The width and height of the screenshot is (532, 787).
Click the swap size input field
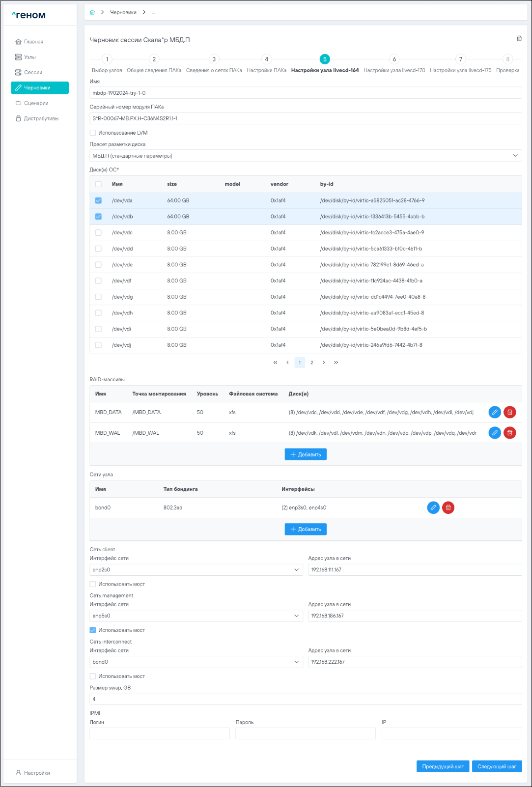[305, 699]
